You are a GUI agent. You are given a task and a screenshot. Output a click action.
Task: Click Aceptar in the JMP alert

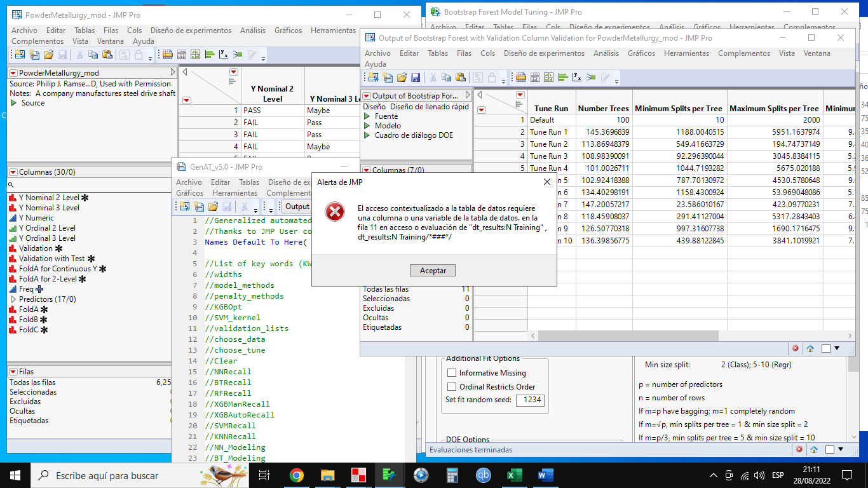(x=433, y=271)
